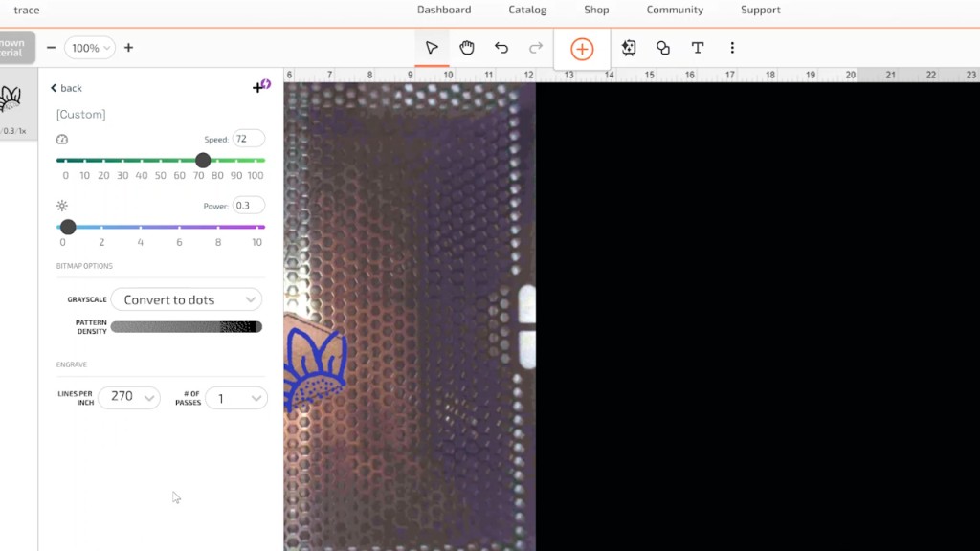Click the orange add artwork plus button
Screen dimensions: 980x551
pyautogui.click(x=582, y=49)
